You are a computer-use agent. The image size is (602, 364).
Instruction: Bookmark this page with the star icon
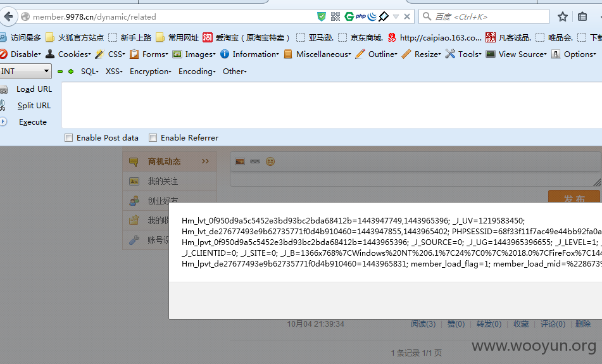pos(563,16)
